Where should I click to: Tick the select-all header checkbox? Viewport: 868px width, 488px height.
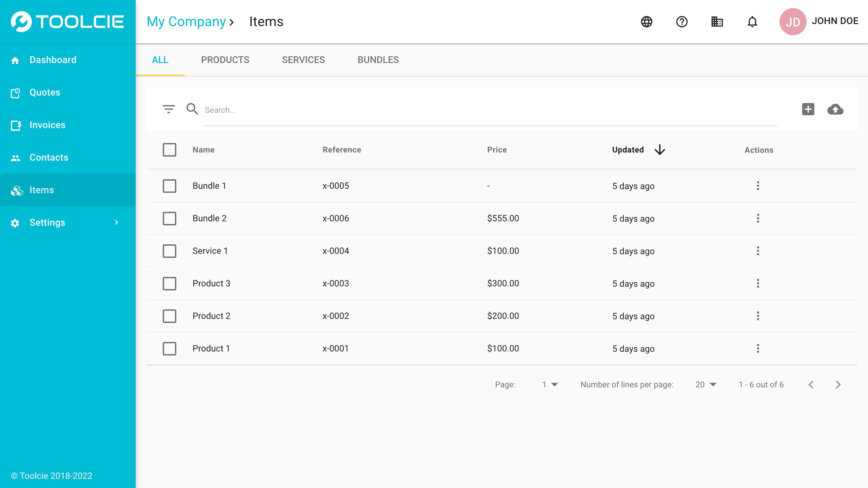point(170,150)
